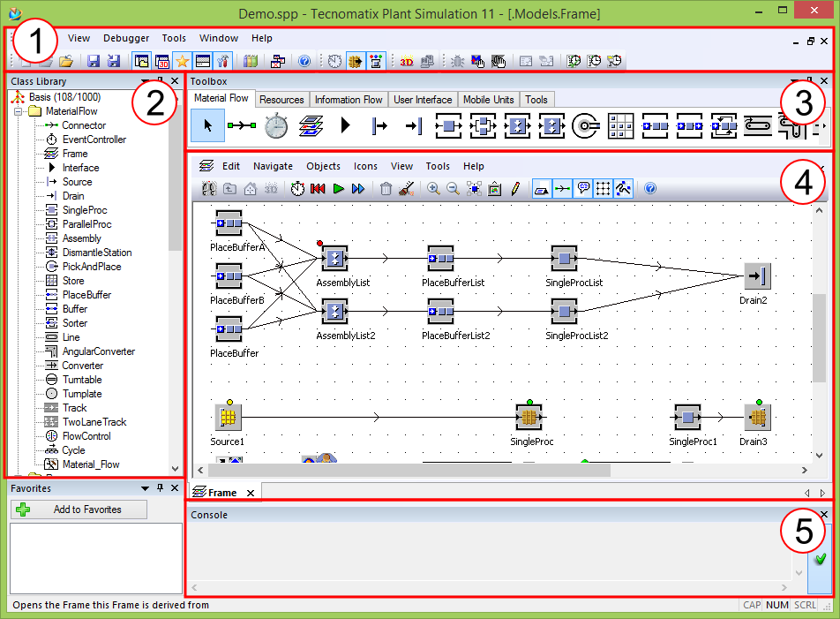Zoom in on the Frame
840x619 pixels.
pos(433,189)
